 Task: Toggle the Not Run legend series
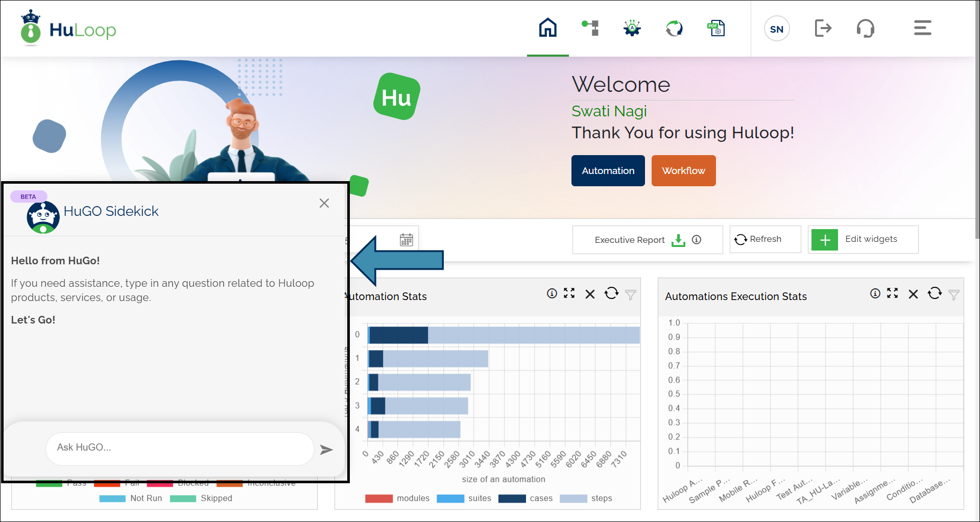click(131, 499)
